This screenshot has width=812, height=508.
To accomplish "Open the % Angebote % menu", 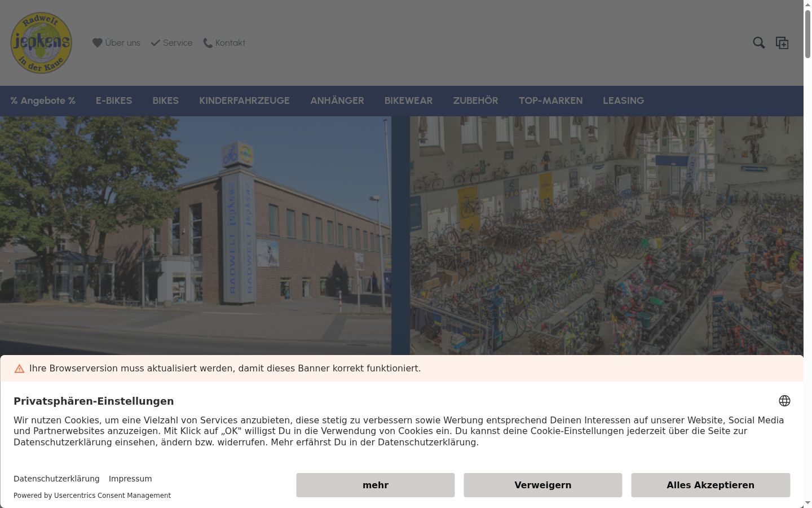I will click(43, 100).
